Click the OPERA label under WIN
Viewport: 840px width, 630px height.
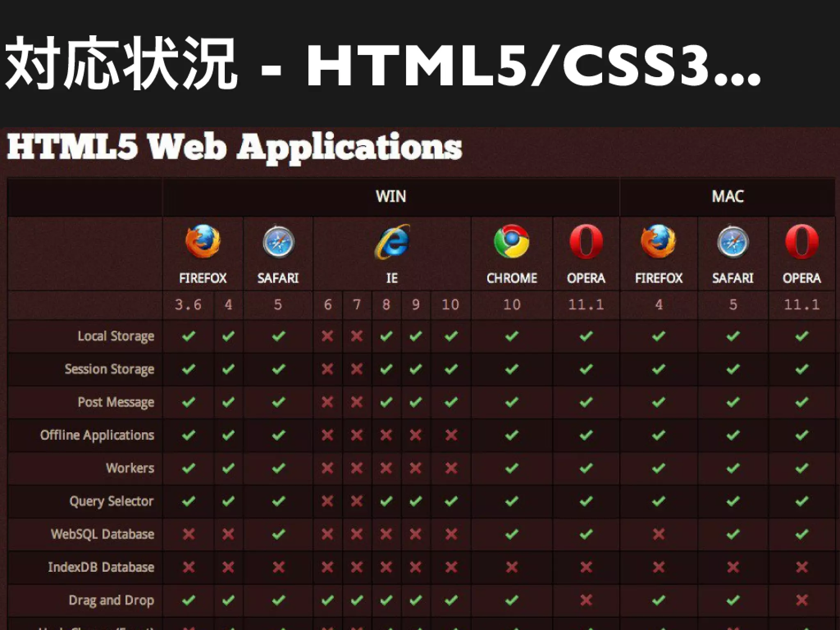[x=586, y=278]
